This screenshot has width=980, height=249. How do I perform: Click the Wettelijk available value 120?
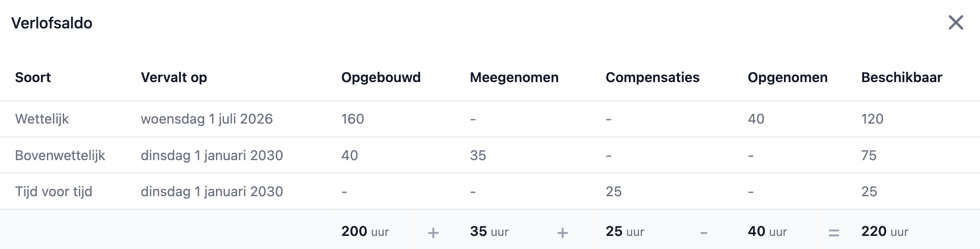[872, 119]
